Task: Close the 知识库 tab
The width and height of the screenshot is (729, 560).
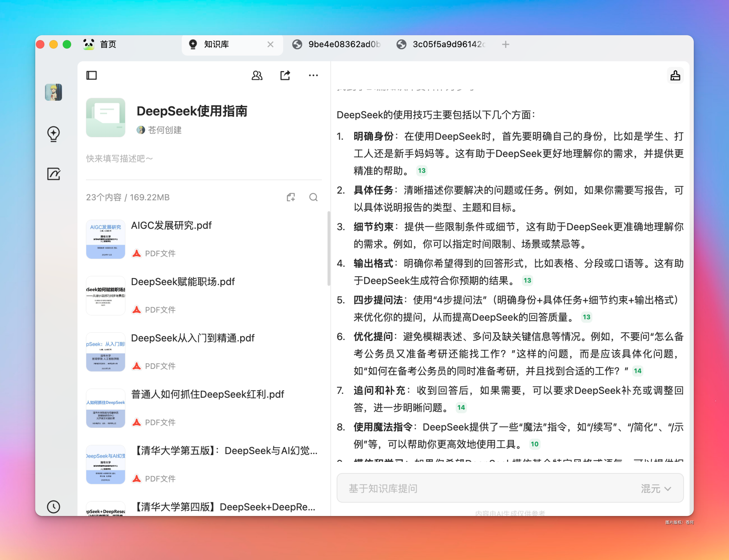Action: coord(270,44)
